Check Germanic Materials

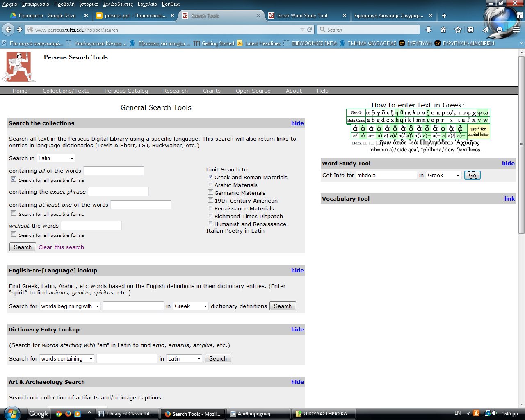coord(210,192)
